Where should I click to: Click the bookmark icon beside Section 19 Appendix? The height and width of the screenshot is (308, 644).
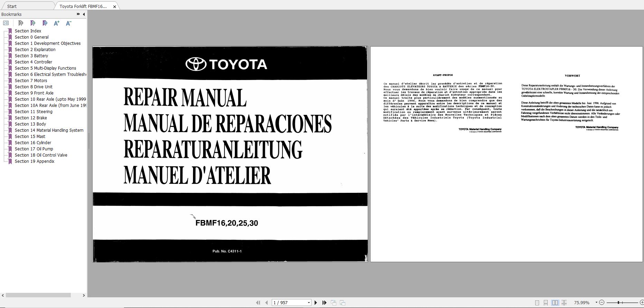pos(10,161)
